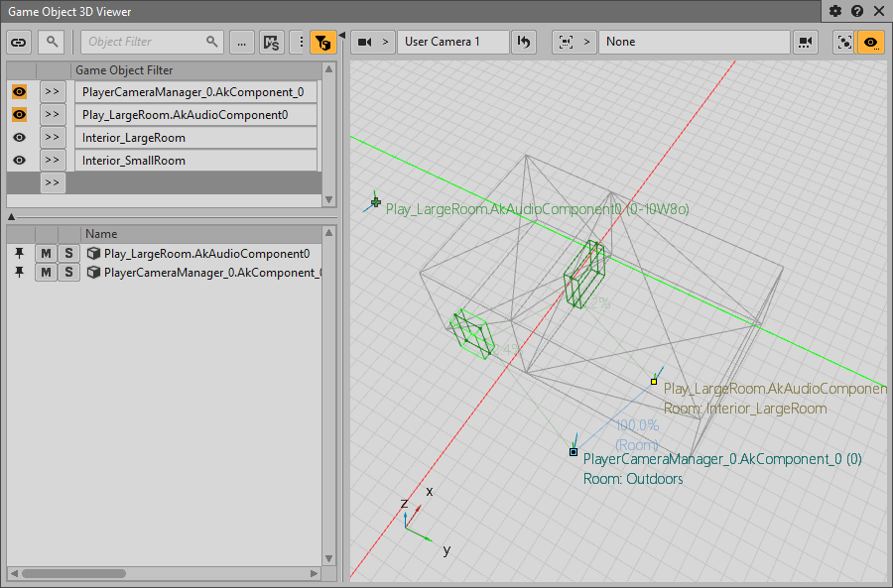Toggle the orange visibility options eye button

pos(871,42)
